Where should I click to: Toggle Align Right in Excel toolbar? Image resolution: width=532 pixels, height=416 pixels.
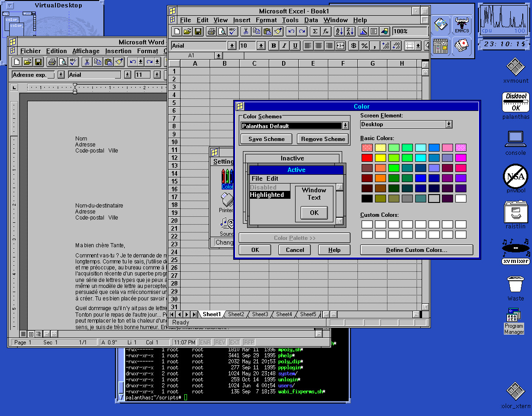329,45
